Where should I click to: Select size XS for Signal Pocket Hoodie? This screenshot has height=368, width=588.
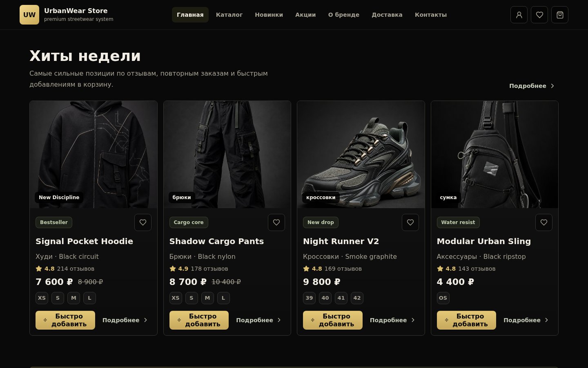tap(42, 298)
